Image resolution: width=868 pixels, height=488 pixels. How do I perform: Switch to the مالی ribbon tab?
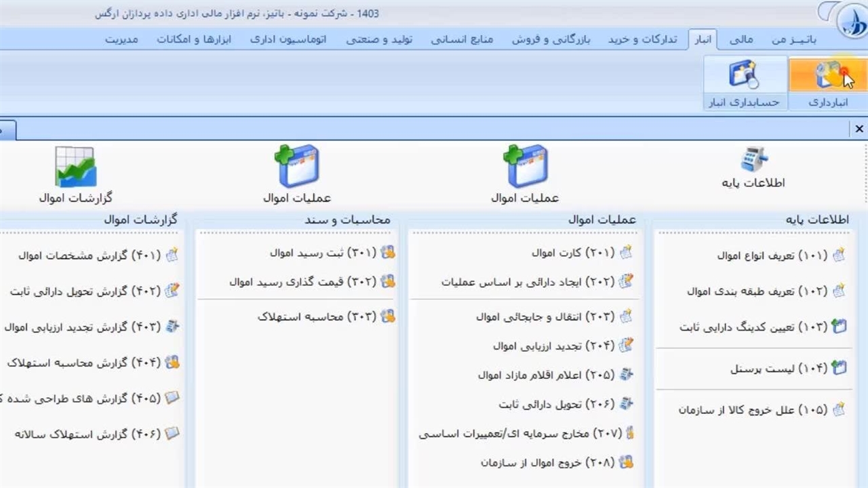point(741,39)
